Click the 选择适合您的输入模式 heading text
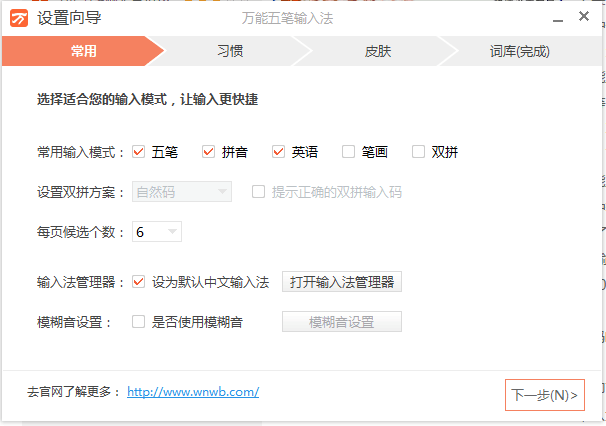The height and width of the screenshot is (426, 606). coord(147,99)
